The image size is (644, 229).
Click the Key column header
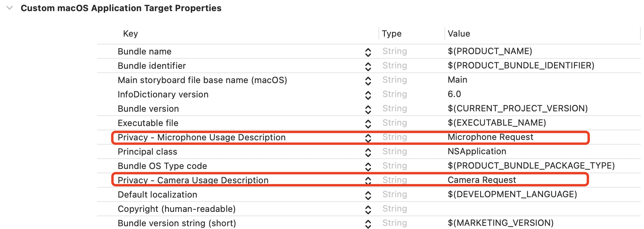pyautogui.click(x=130, y=34)
